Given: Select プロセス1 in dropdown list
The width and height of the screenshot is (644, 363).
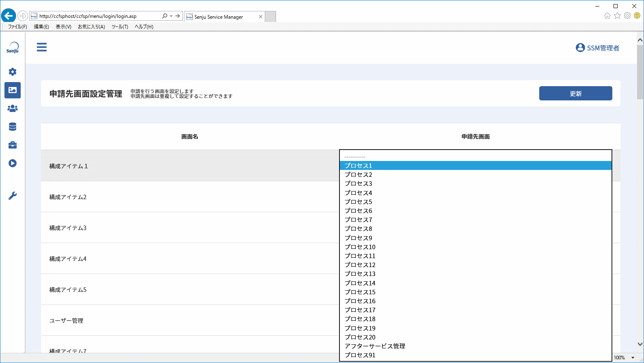Looking at the screenshot, I should [475, 165].
